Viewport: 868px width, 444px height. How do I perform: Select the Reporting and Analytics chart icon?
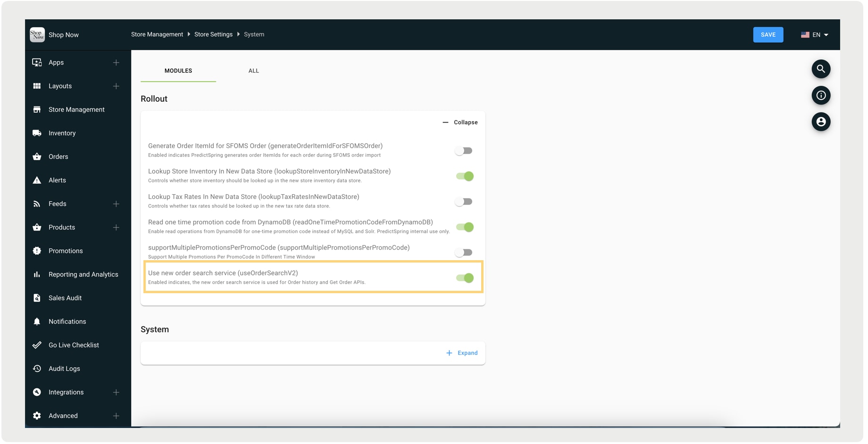[x=37, y=274]
